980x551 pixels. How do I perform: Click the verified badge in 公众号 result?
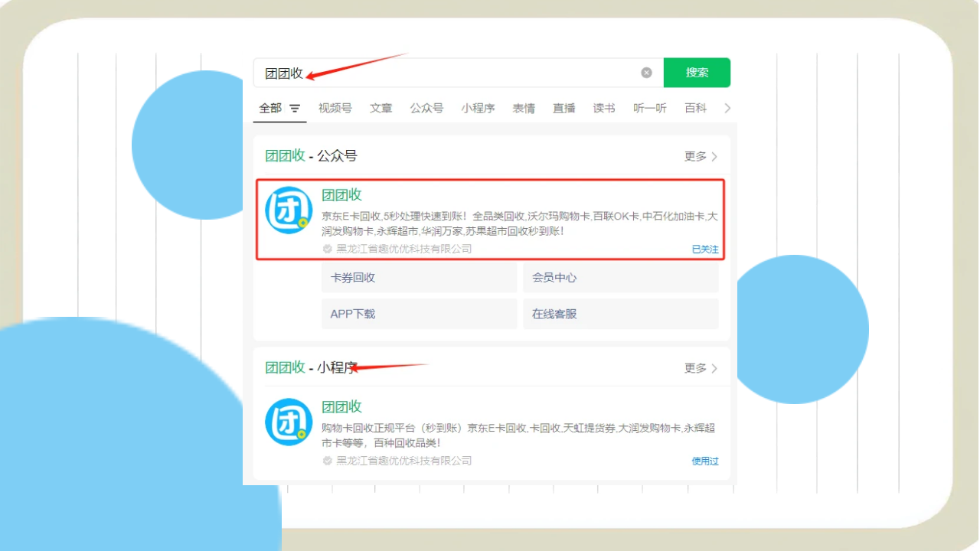point(328,249)
